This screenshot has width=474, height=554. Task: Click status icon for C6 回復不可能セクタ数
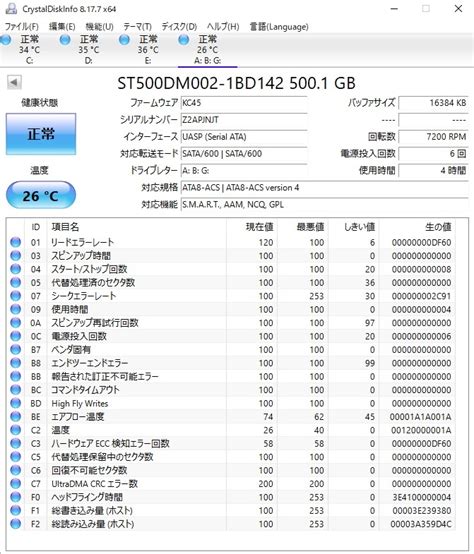tap(16, 470)
